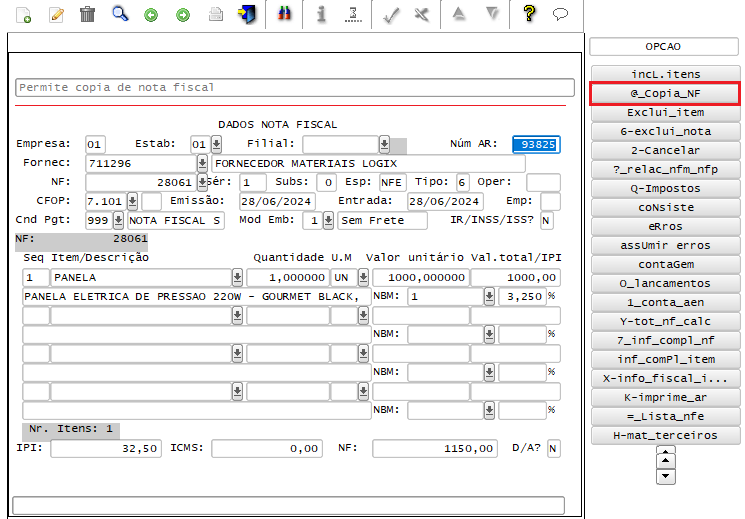Image resolution: width=745 pixels, height=519 pixels.
Task: Click the edit pencil toolbar icon
Action: pos(56,15)
